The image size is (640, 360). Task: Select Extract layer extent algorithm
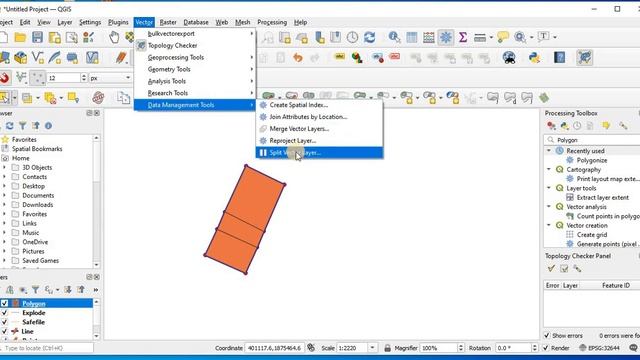(602, 198)
